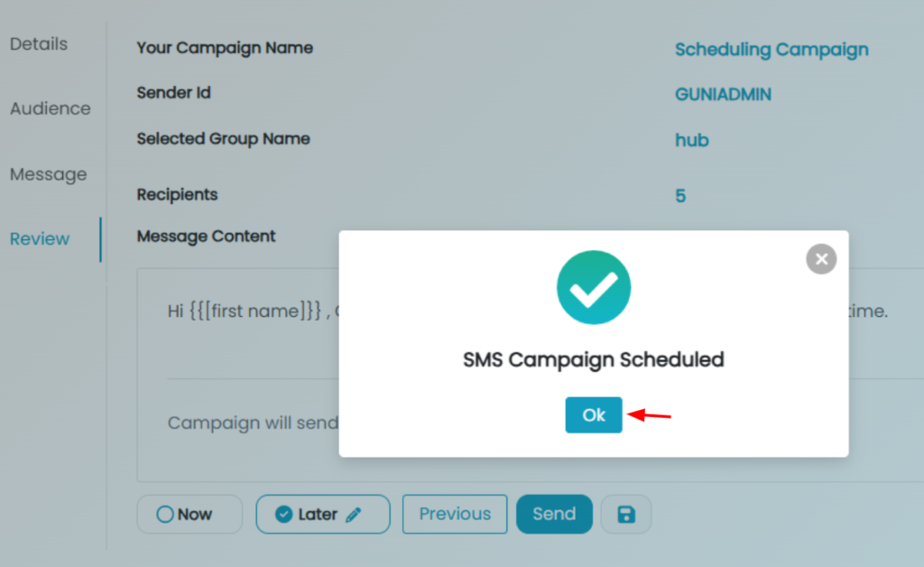Click the GUNIADMIN sender id value
Screen dimensions: 924x567
(723, 94)
